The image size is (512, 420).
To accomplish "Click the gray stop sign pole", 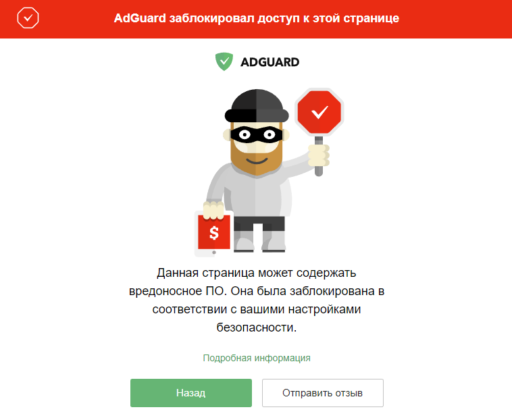I will coord(319,156).
